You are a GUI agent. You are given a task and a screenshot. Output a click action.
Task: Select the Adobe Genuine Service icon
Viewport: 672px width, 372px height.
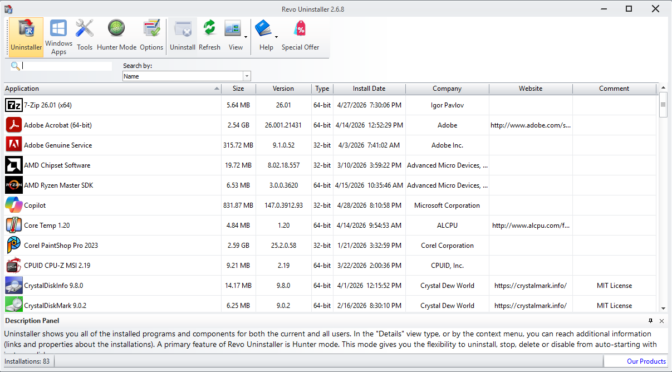point(14,145)
